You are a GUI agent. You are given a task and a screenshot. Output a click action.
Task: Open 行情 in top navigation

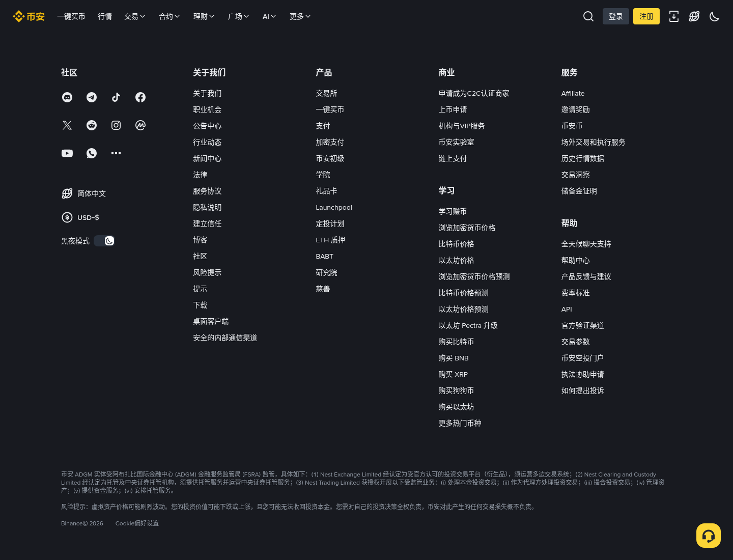pyautogui.click(x=105, y=16)
